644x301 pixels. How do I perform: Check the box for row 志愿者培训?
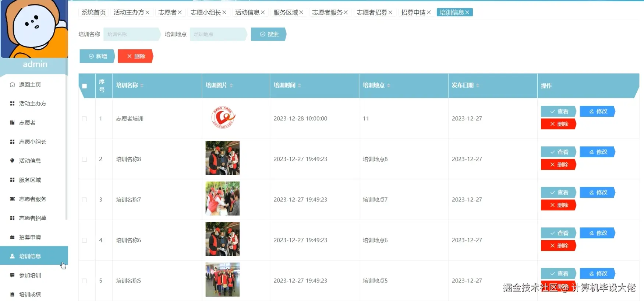[x=85, y=119]
